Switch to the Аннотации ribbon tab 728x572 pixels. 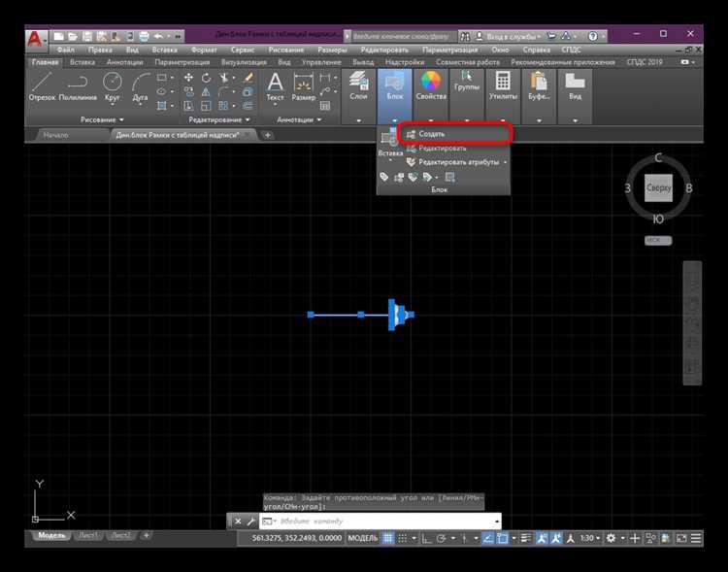pos(124,62)
